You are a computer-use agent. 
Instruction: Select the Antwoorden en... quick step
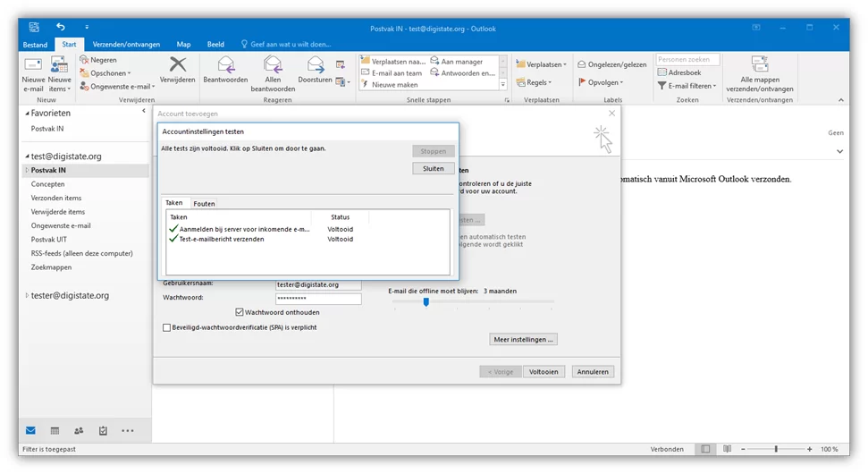463,73
